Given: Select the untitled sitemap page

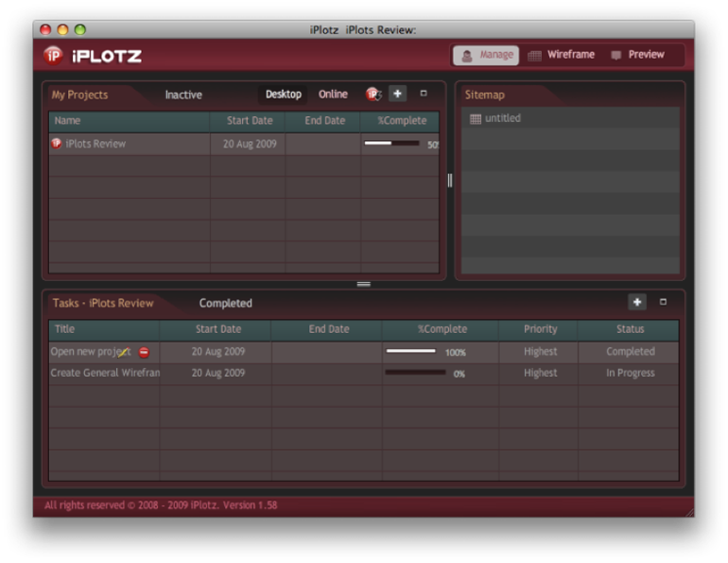Looking at the screenshot, I should click(570, 118).
